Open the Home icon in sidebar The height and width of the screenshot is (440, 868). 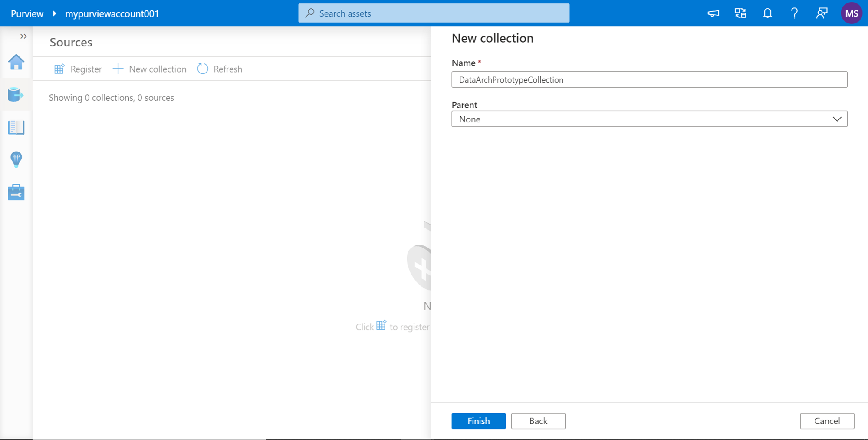pyautogui.click(x=16, y=63)
